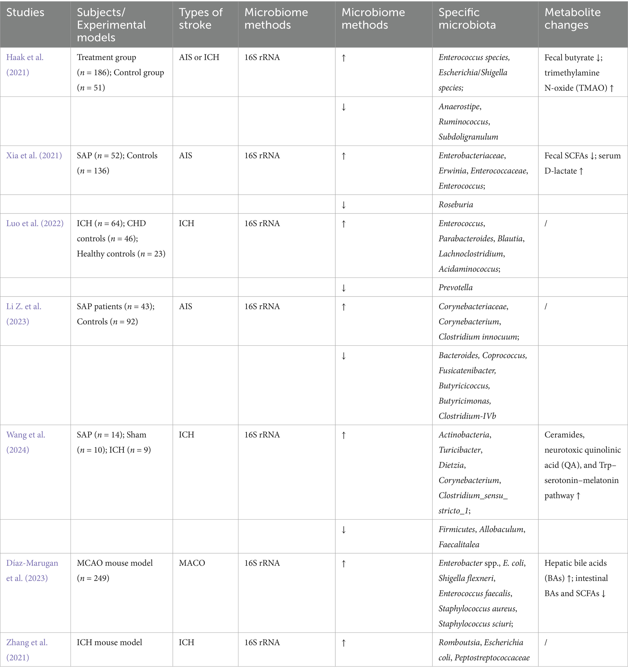Open the Haak et al. (2021) citation link

[25, 65]
